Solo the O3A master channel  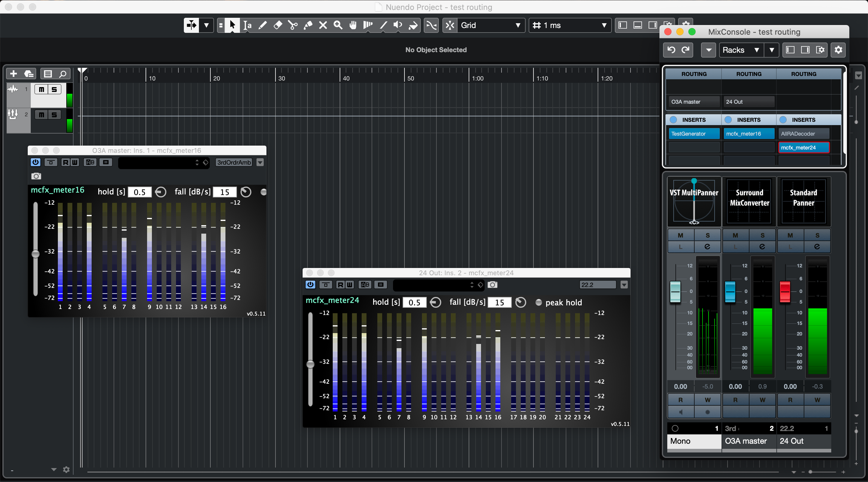point(762,235)
